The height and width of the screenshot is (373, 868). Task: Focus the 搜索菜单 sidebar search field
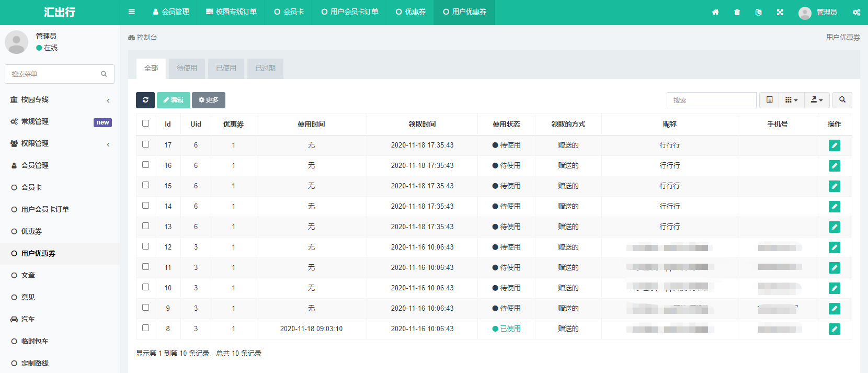[x=52, y=74]
